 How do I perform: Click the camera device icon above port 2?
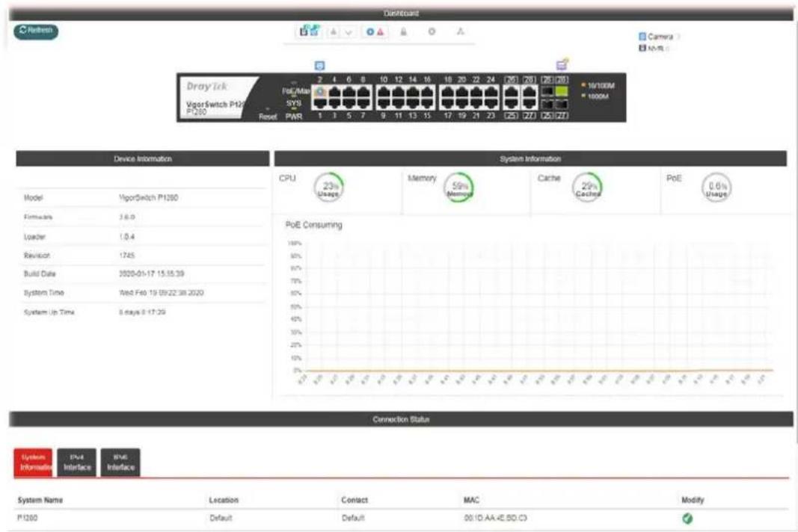319,66
